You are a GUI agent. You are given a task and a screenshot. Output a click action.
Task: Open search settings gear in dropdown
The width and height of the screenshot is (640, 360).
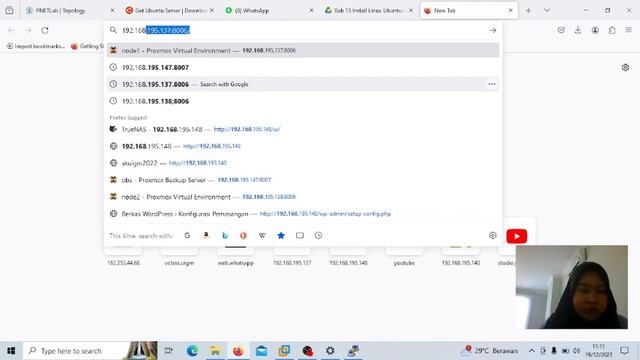(493, 236)
